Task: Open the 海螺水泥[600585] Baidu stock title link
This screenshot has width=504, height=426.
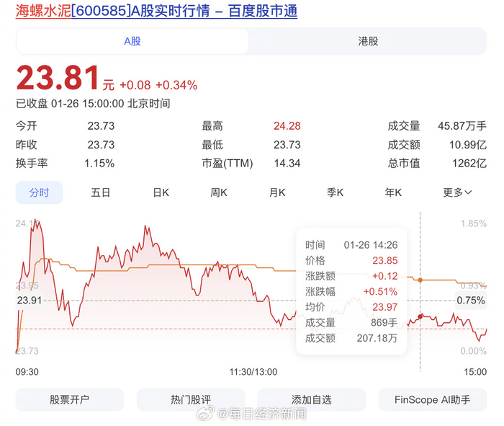Action: 156,11
